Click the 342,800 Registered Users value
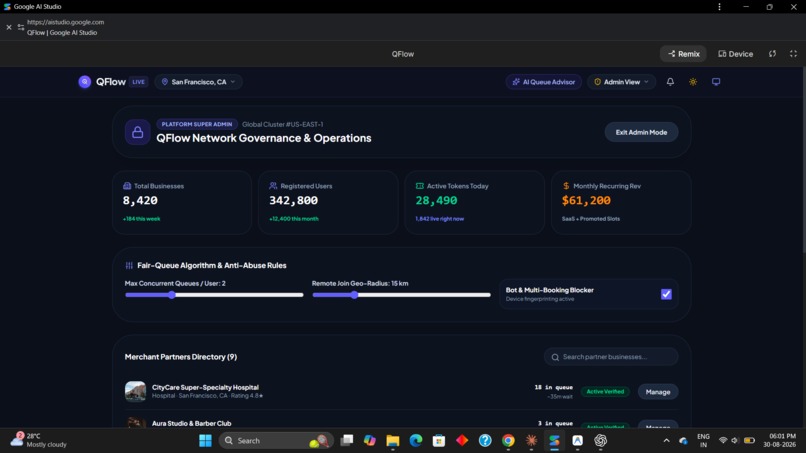Screen dimensions: 806x453 point(294,201)
